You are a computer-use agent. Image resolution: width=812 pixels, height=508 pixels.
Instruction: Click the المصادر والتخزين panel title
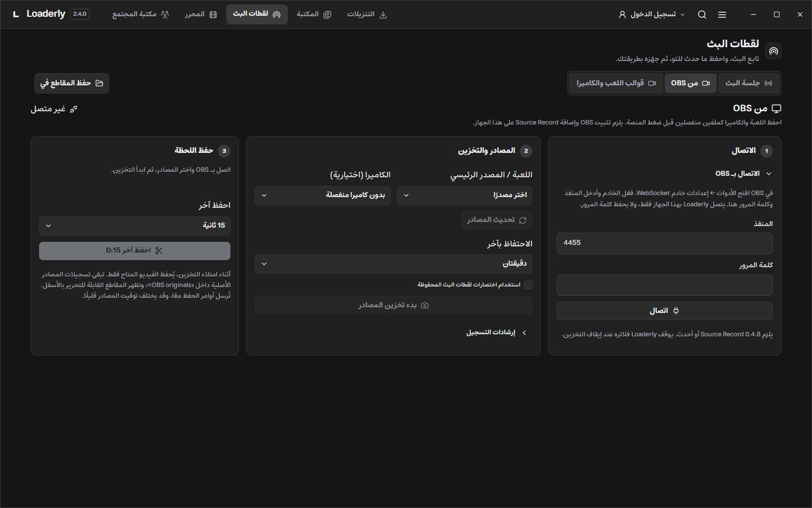point(487,150)
